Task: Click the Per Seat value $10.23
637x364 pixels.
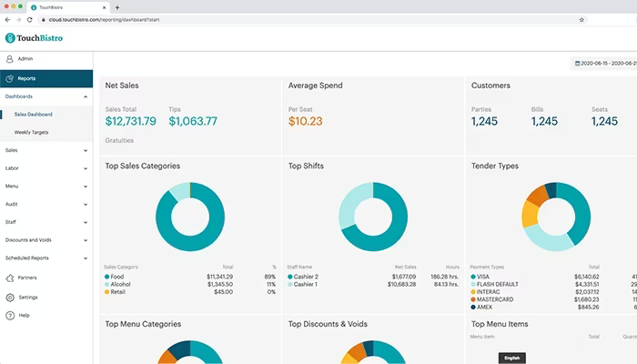Action: [x=305, y=121]
